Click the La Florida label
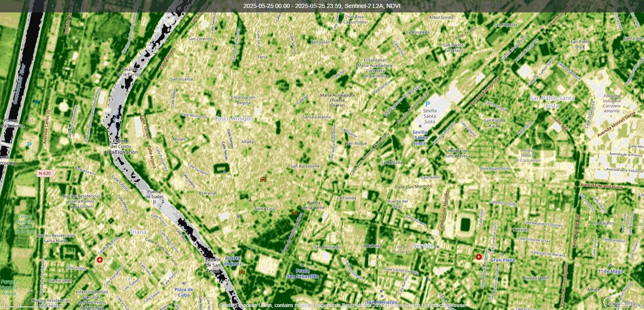This screenshot has height=310, width=644. point(346,198)
